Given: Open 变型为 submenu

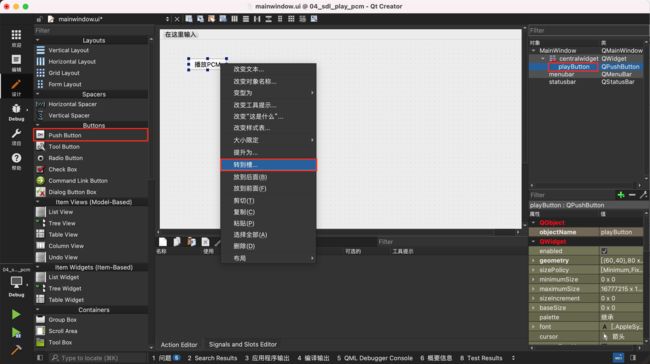Looking at the screenshot, I should tap(268, 93).
